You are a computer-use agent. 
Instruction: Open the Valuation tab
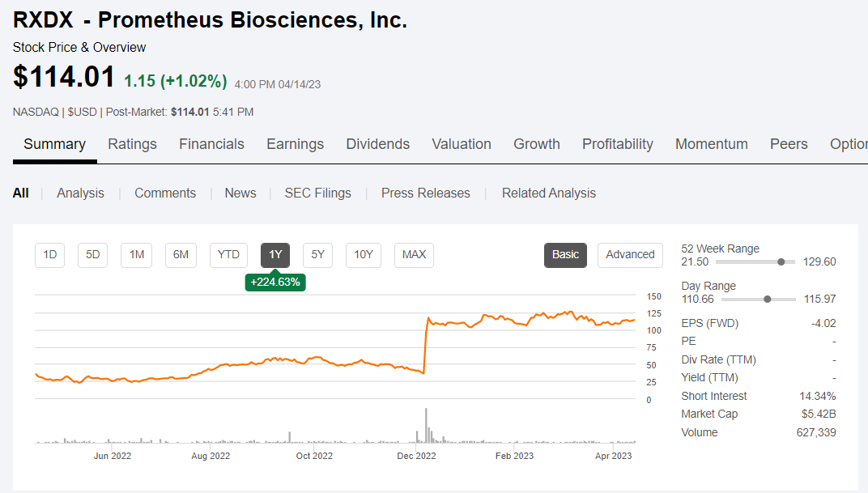tap(462, 144)
